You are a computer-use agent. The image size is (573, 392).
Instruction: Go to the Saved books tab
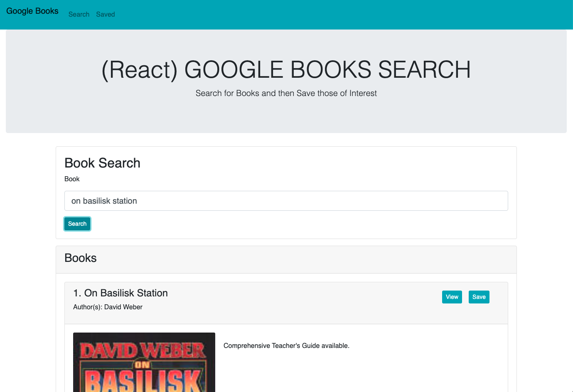pos(105,15)
